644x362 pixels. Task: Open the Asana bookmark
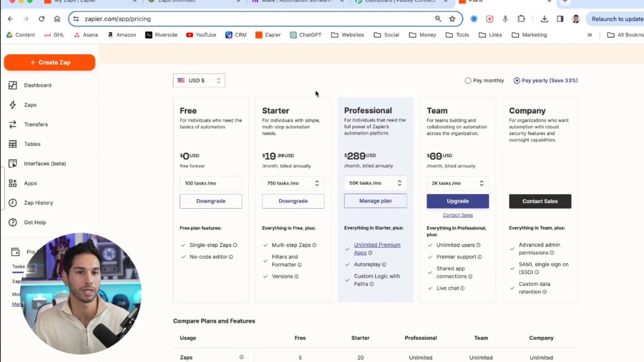pos(86,35)
